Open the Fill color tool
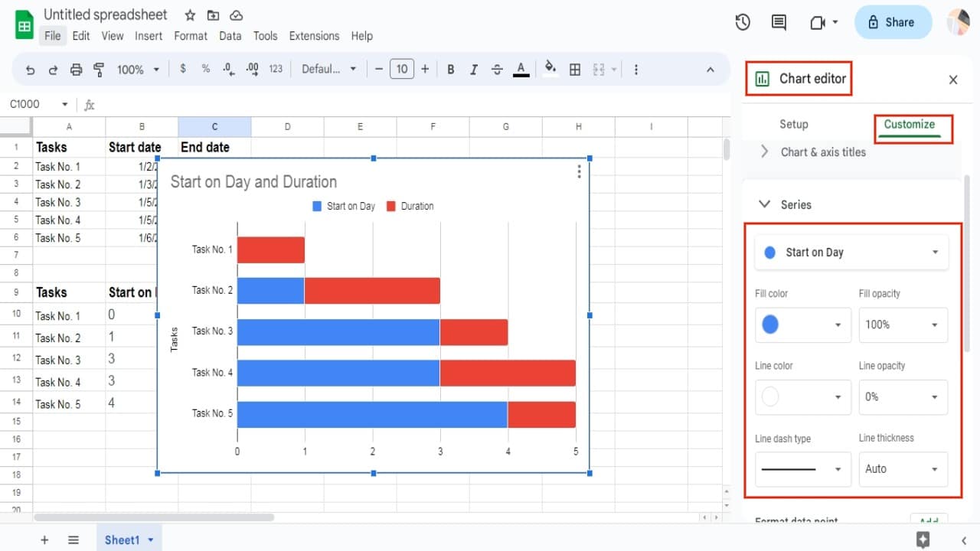The image size is (980, 551). tap(550, 69)
